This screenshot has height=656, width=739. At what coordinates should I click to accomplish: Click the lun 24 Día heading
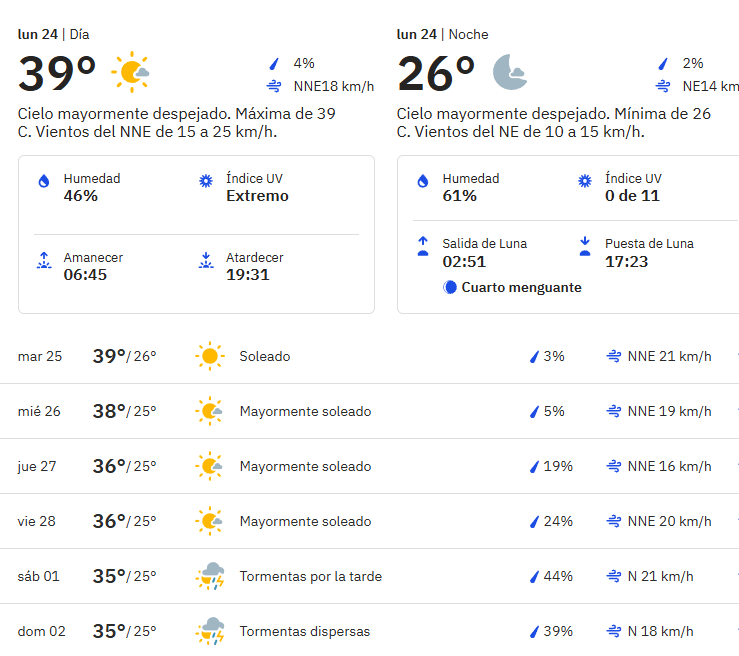[53, 34]
